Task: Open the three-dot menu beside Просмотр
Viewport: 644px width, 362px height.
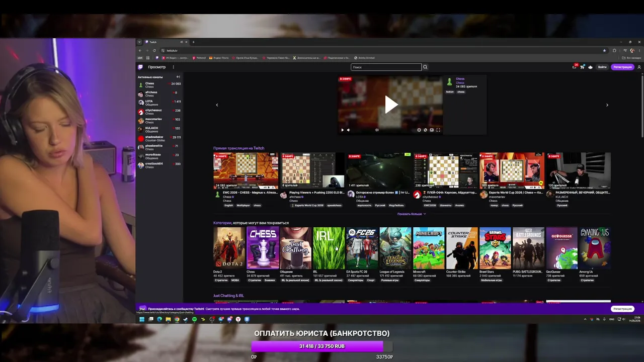Action: point(173,67)
